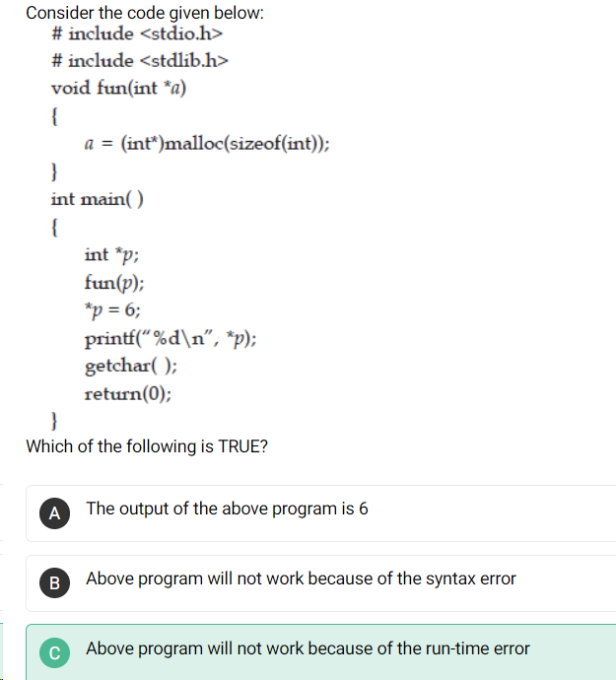Screen dimensions: 616x680
Task: Click the 'int main( )' line
Action: (x=98, y=199)
